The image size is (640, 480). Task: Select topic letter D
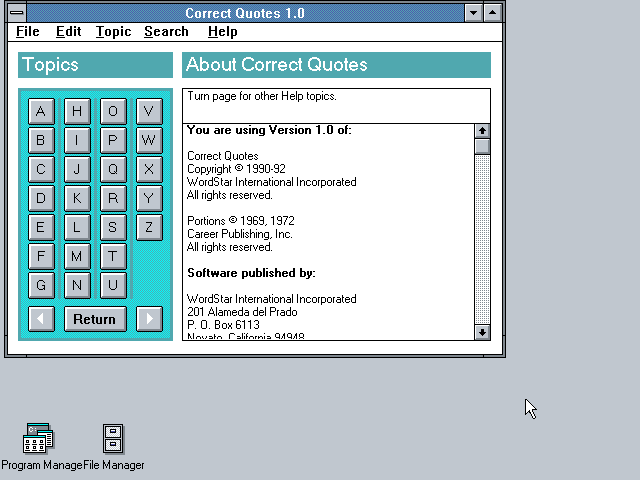point(41,198)
